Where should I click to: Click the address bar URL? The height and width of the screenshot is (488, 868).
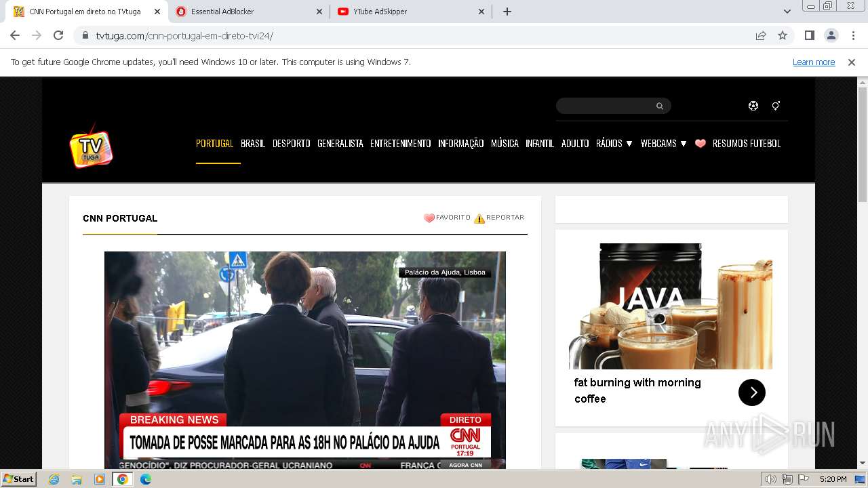point(184,35)
